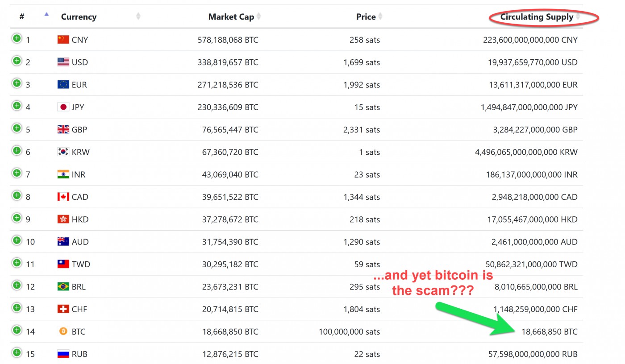This screenshot has width=625, height=364.
Task: Expand the BTC row with plus icon
Action: tap(17, 330)
